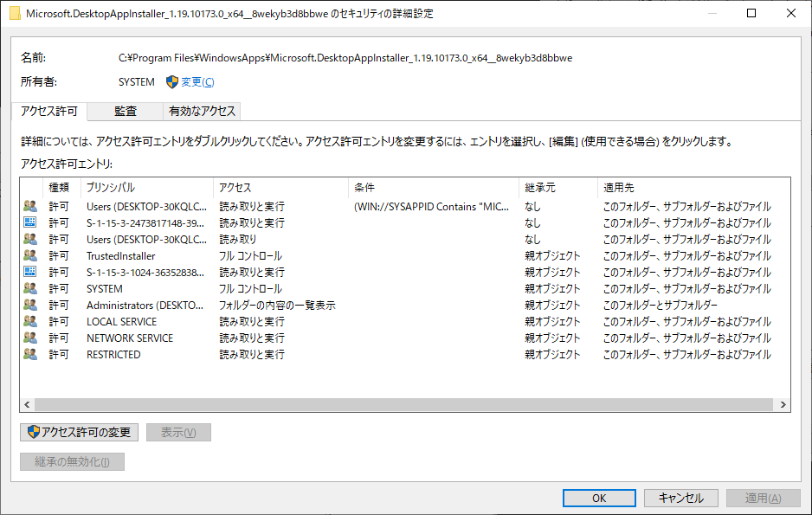Viewport: 812px width, 515px height.
Task: Switch to the アクセス許可 tab
Action: (x=49, y=111)
